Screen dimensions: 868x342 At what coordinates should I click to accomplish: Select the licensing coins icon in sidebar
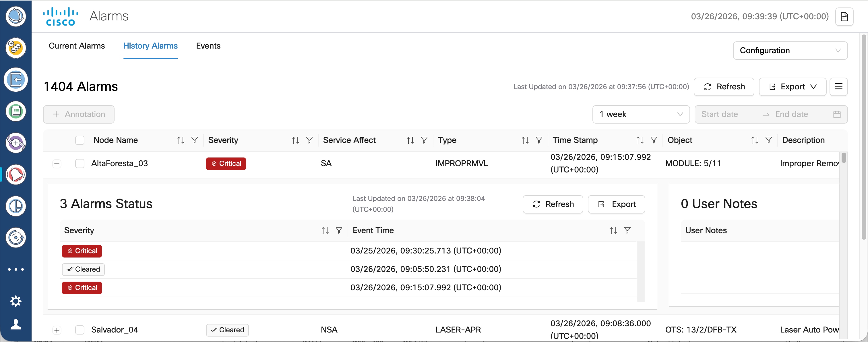click(x=16, y=48)
